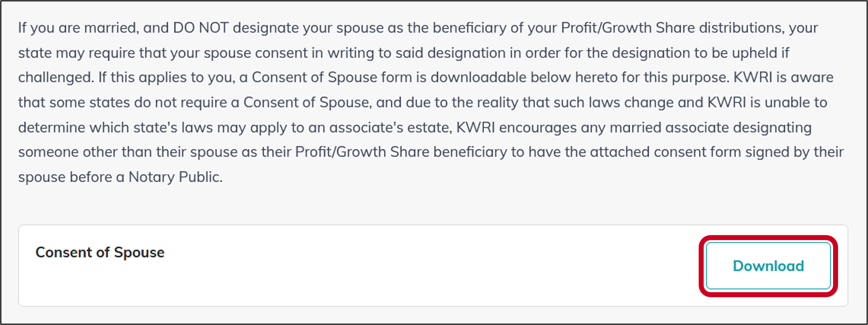Click the words "DO NOT" in the paragraph
868x325 pixels.
200,28
